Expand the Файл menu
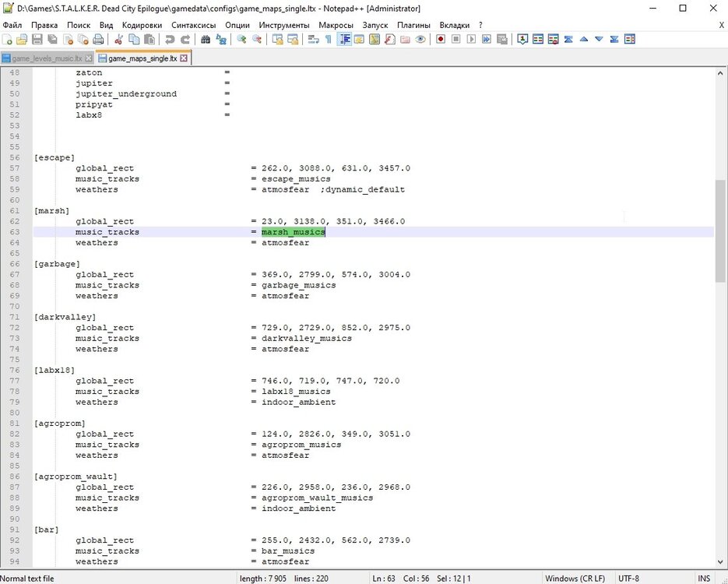This screenshot has height=584, width=728. pyautogui.click(x=12, y=25)
